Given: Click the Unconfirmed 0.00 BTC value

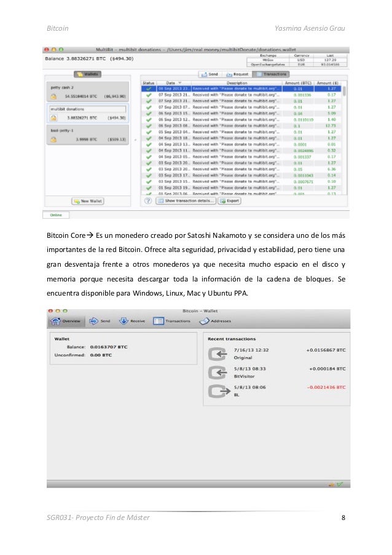Looking at the screenshot, I should 101,355.
